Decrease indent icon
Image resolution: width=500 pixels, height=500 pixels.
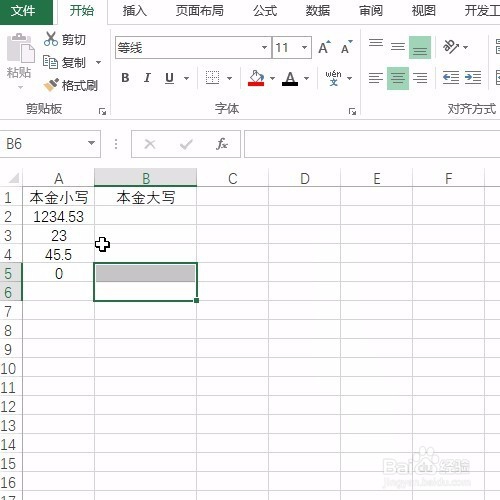451,78
